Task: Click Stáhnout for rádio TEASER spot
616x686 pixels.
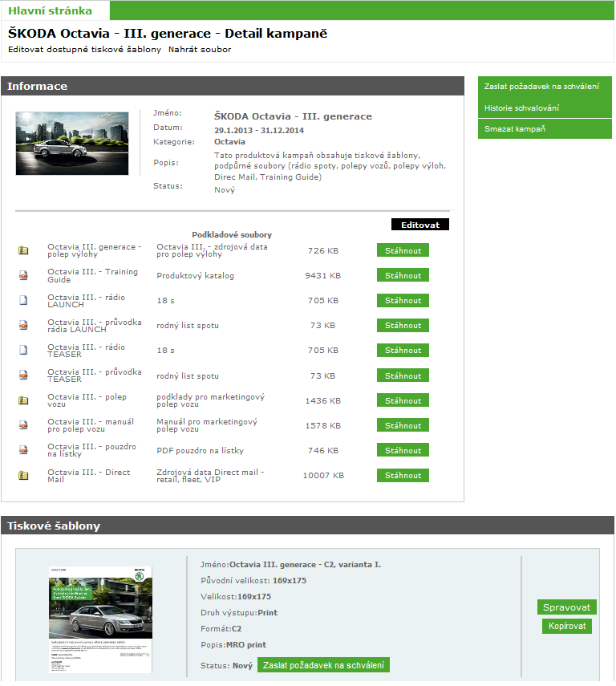Action: click(403, 351)
